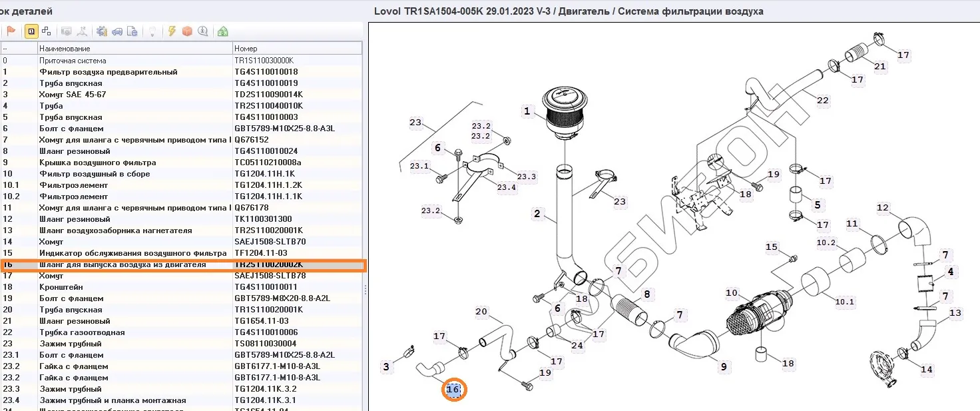
Task: Click the yellow lightning bolt icon
Action: (x=172, y=31)
